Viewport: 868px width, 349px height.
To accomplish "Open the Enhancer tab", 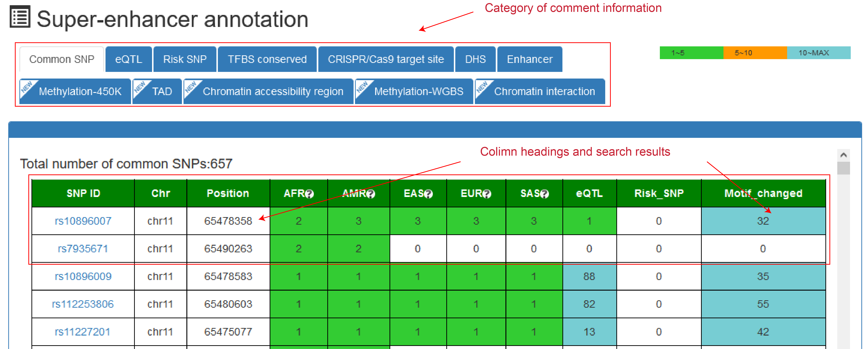I will click(530, 59).
